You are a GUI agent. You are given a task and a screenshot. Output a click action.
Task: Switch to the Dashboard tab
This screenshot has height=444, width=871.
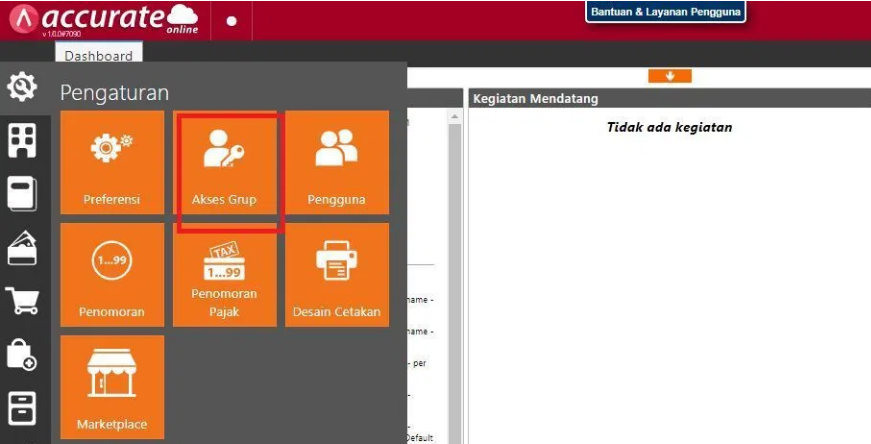pyautogui.click(x=99, y=56)
